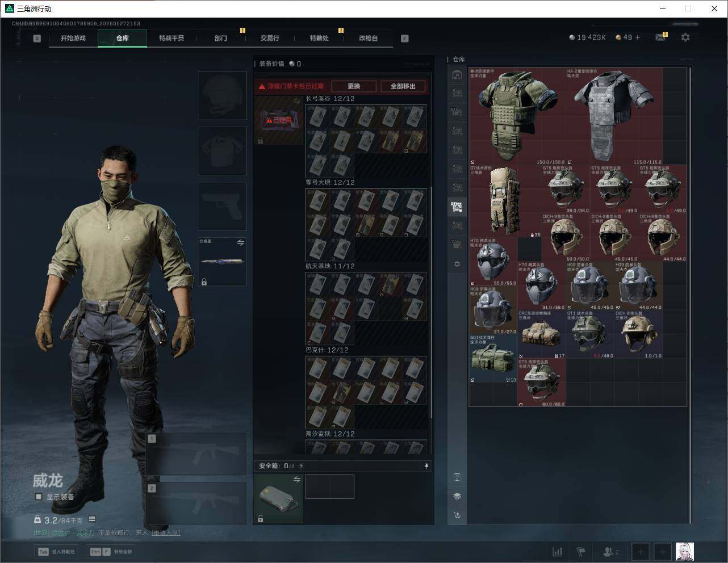Click the first add teammate plus slot

click(x=641, y=552)
